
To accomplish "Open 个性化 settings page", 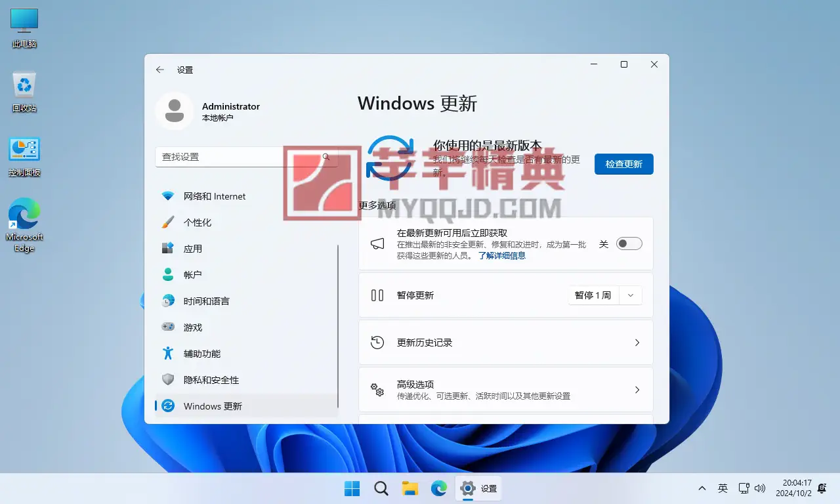I will [x=197, y=222].
